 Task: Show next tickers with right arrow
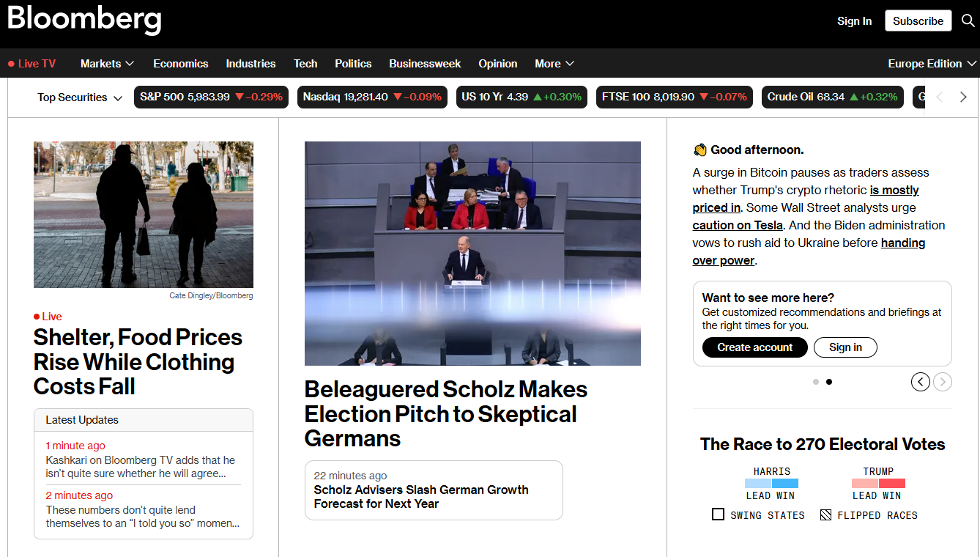(x=963, y=97)
